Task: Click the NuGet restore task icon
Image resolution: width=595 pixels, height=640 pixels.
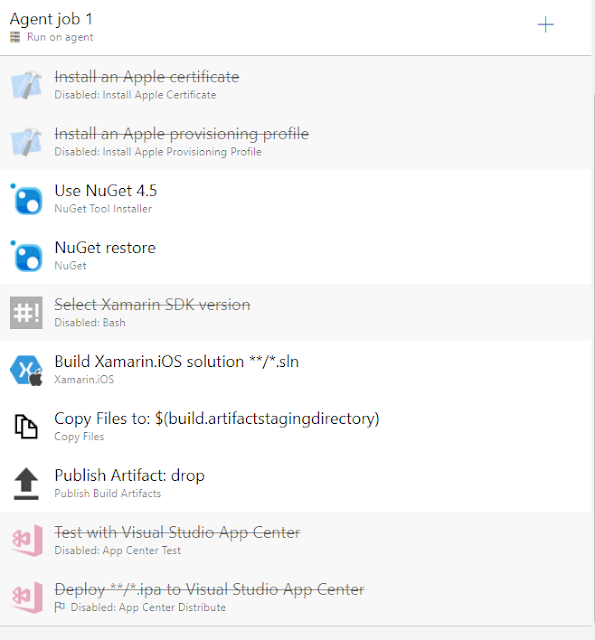Action: tap(26, 256)
